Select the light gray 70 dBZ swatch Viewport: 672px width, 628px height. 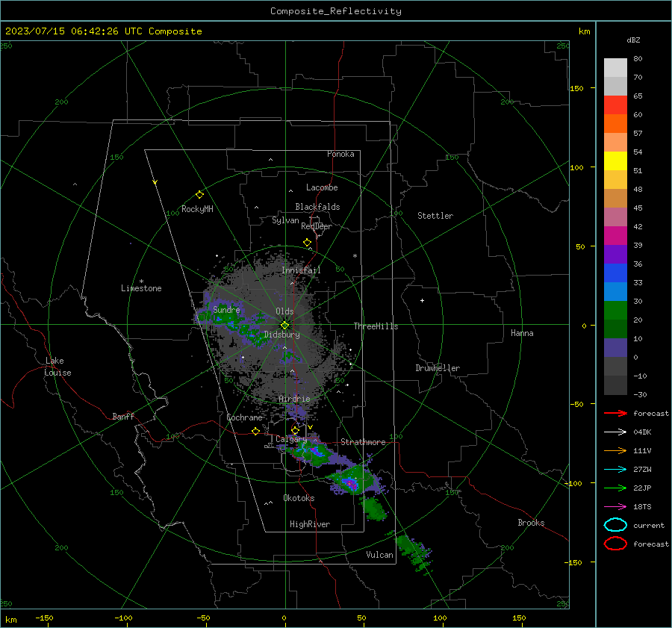tap(615, 67)
